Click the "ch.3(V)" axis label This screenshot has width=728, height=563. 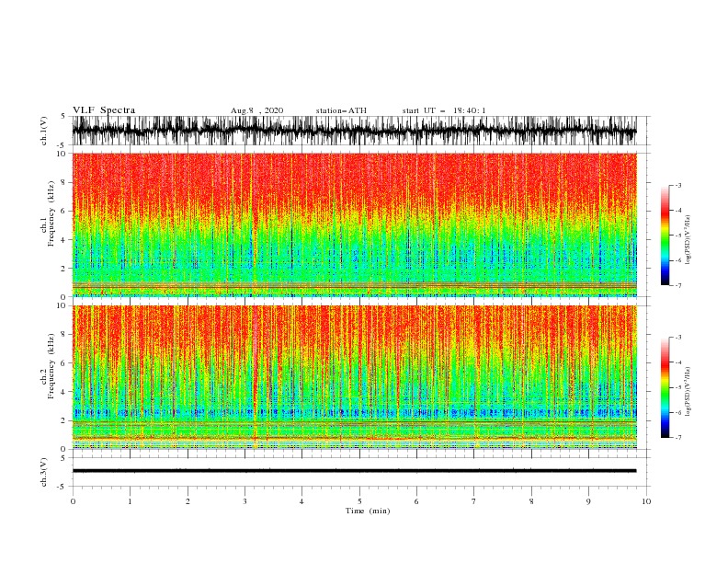[44, 472]
